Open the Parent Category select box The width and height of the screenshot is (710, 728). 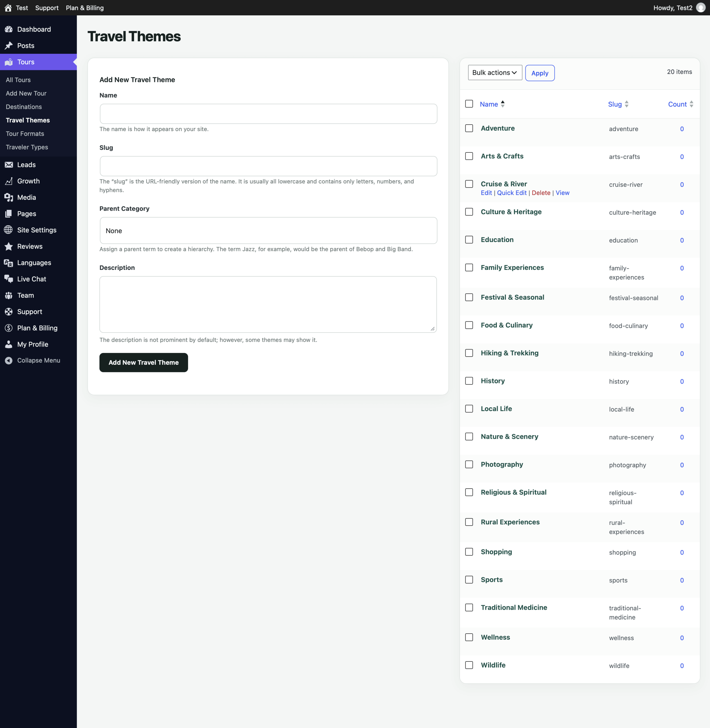268,231
